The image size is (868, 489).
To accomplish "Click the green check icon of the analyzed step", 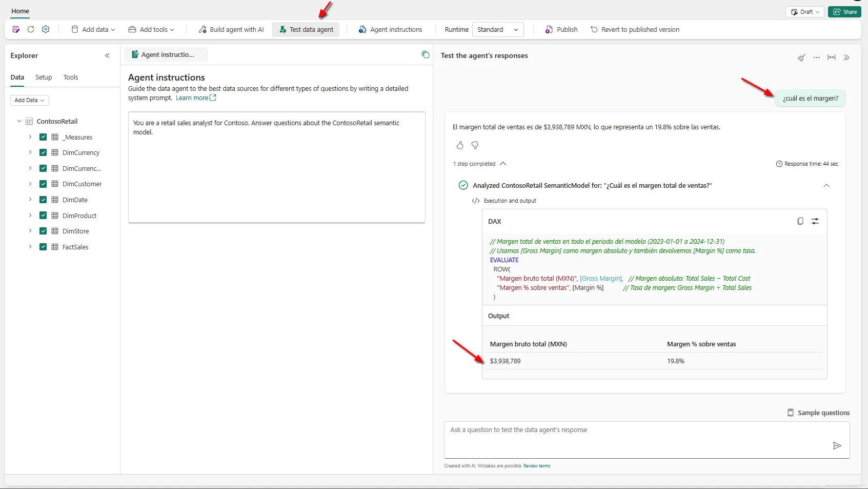I will pyautogui.click(x=463, y=185).
